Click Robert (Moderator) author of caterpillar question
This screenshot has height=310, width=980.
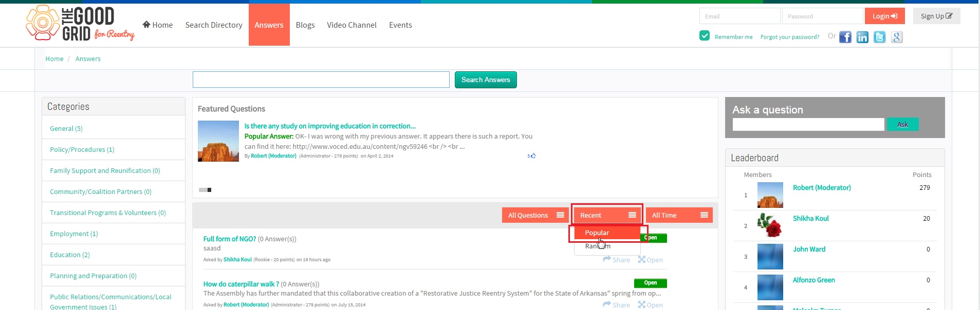(246, 304)
